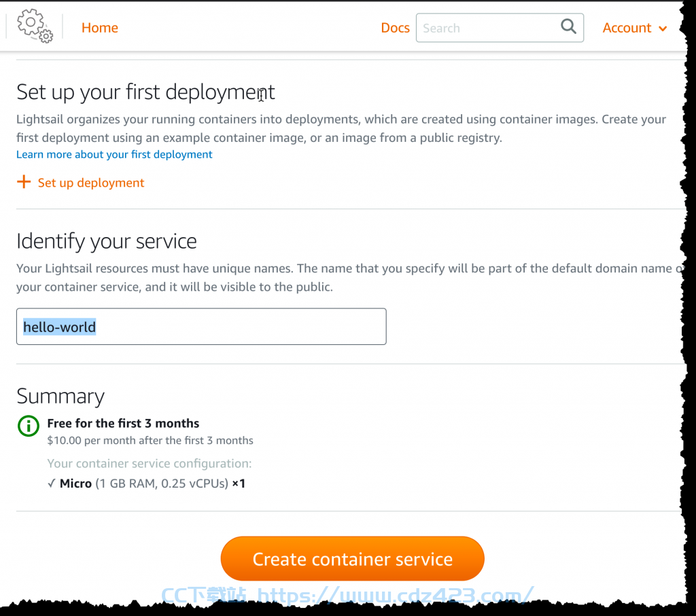Click Create container service button
This screenshot has width=696, height=616.
coord(353,559)
